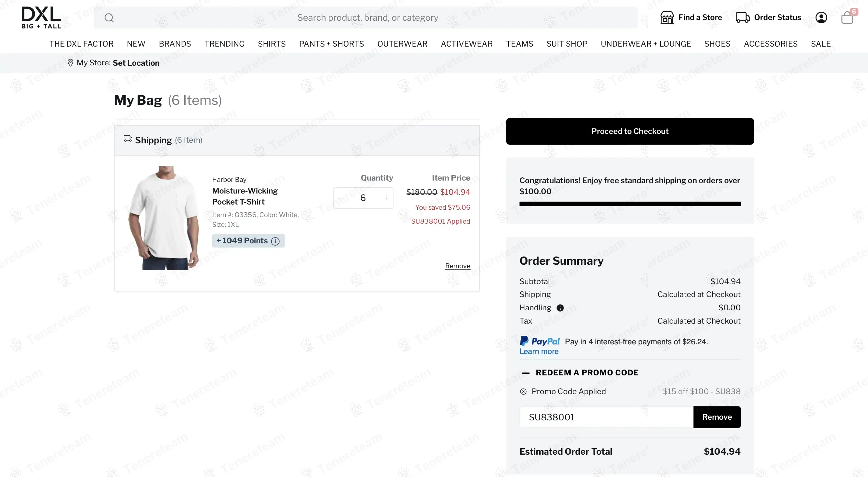Image resolution: width=868 pixels, height=477 pixels.
Task: Click the SU838001 Applied text
Action: (440, 221)
